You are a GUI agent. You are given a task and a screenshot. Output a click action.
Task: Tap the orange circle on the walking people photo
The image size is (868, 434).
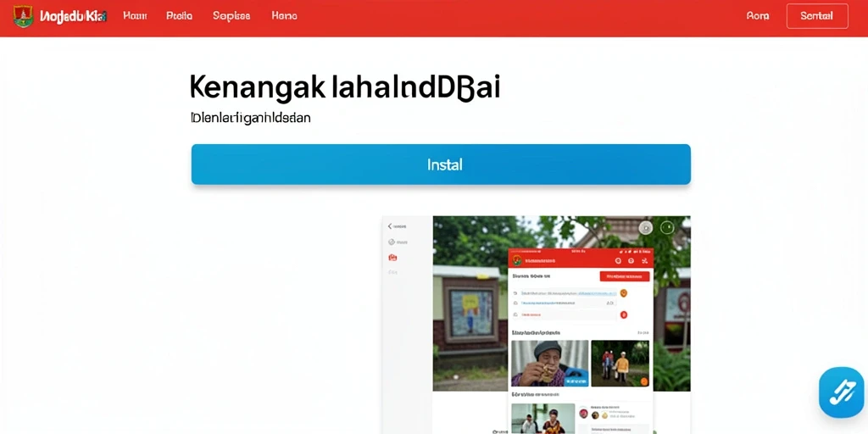point(644,381)
